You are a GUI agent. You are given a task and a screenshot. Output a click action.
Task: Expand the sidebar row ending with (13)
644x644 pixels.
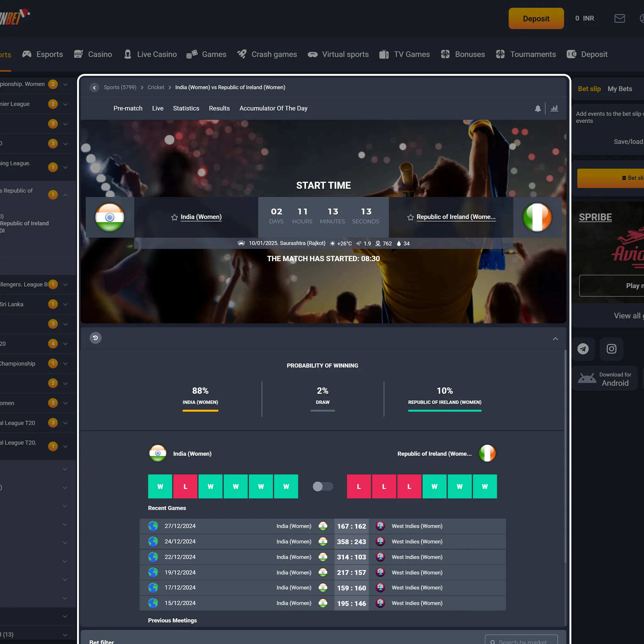point(65,635)
